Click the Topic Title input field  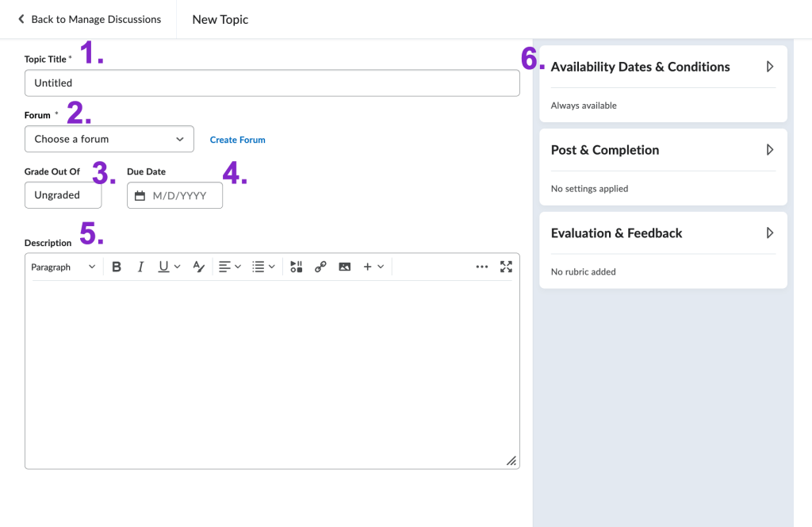(272, 83)
